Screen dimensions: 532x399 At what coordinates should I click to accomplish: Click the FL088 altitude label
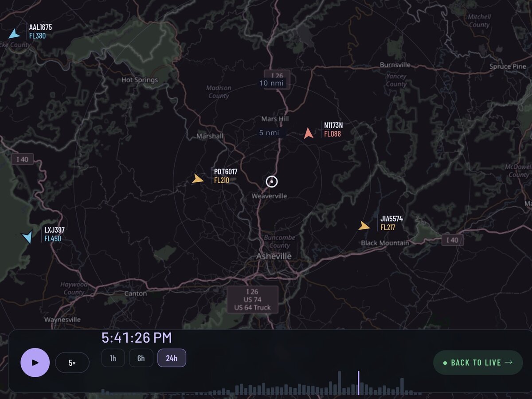332,134
